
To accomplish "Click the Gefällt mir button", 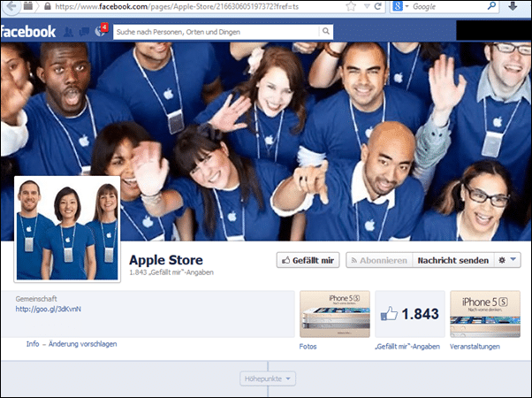I will coord(308,260).
